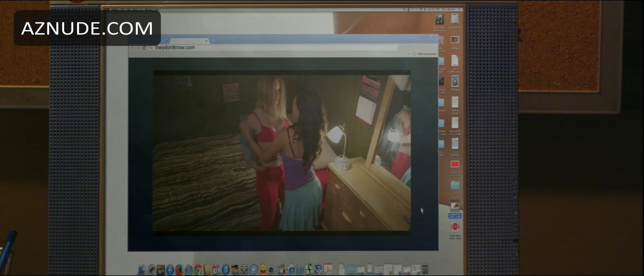
Task: Click Chrome's back arrow button
Action: pos(132,48)
